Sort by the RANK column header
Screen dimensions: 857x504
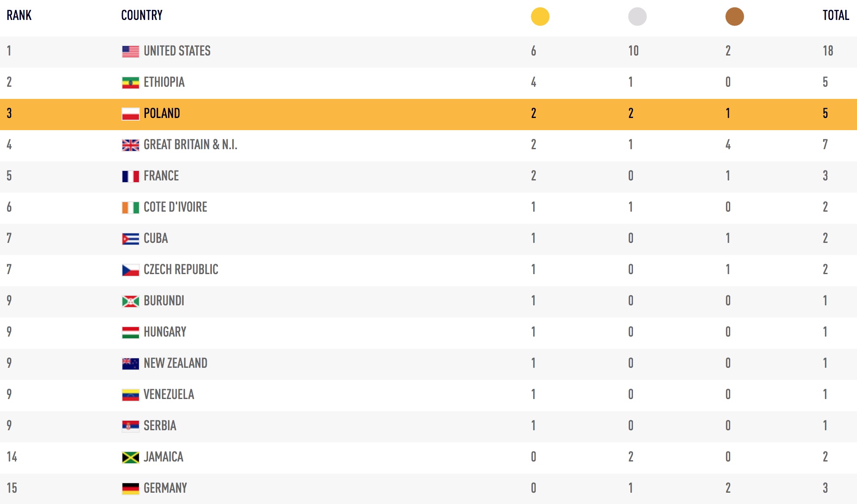point(19,15)
